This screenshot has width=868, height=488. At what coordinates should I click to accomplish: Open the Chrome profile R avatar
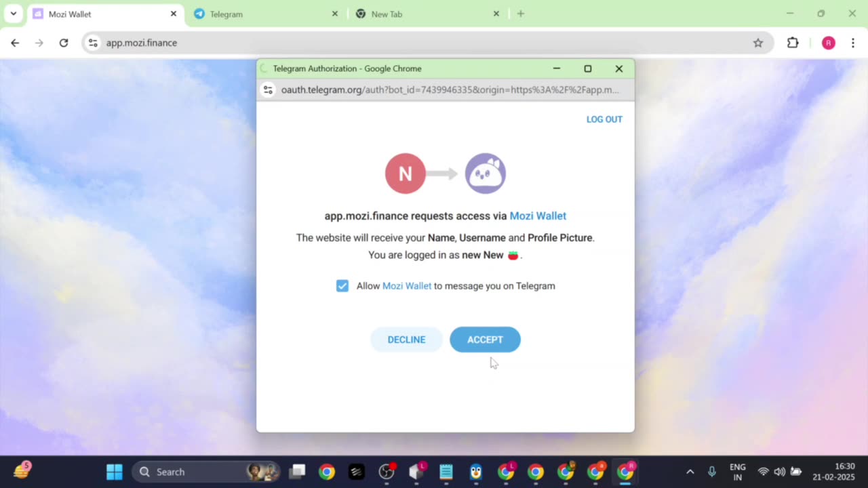828,43
